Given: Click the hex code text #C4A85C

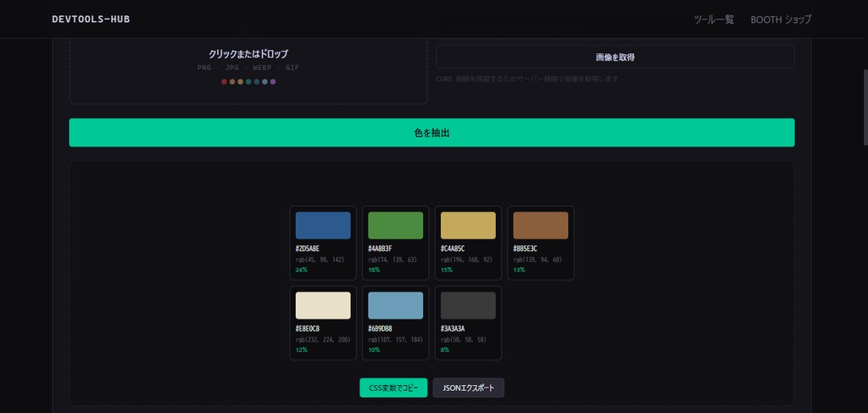Looking at the screenshot, I should pos(453,248).
